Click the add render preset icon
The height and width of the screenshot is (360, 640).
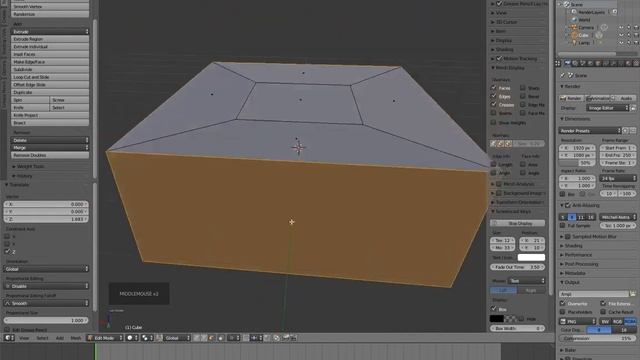tap(626, 131)
